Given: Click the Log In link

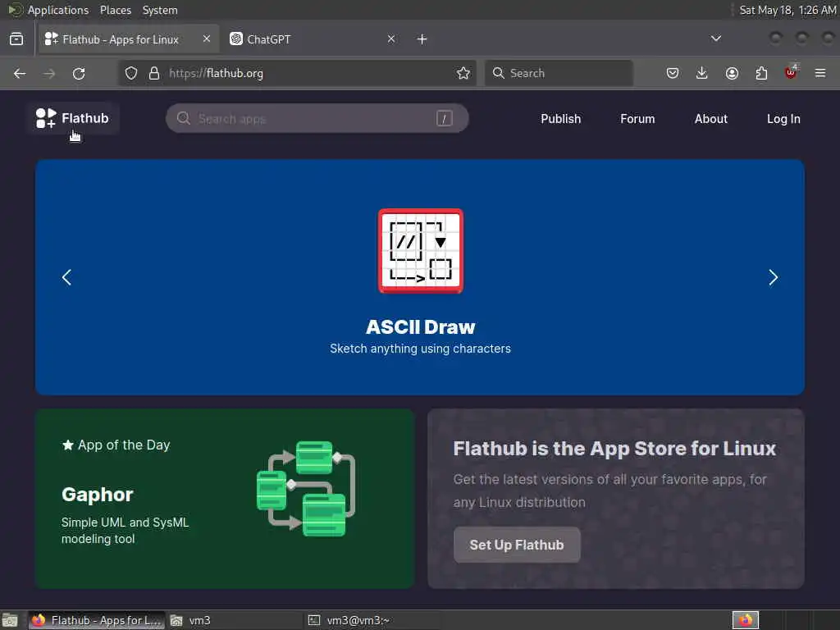Looking at the screenshot, I should 783,119.
